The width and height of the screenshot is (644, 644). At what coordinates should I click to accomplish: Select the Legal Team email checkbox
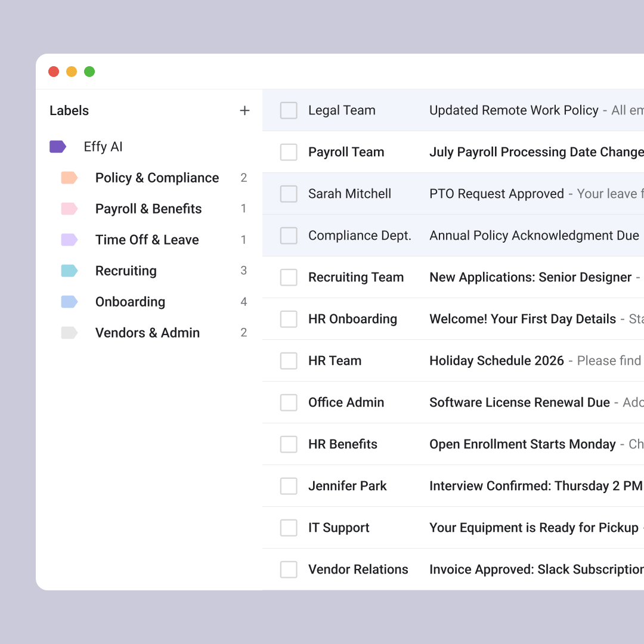pos(289,110)
